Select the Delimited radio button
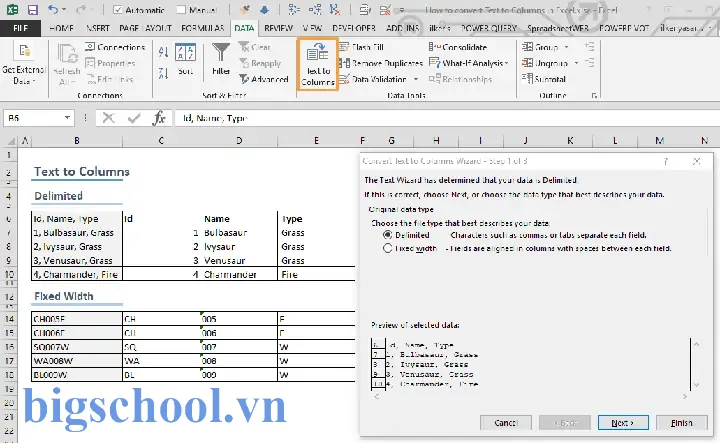Screen dimensions: 720x443 click(x=388, y=235)
